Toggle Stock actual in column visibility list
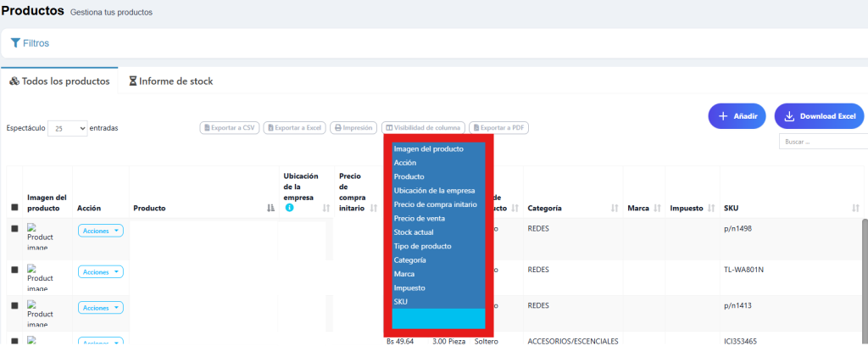868x346 pixels. 415,232
